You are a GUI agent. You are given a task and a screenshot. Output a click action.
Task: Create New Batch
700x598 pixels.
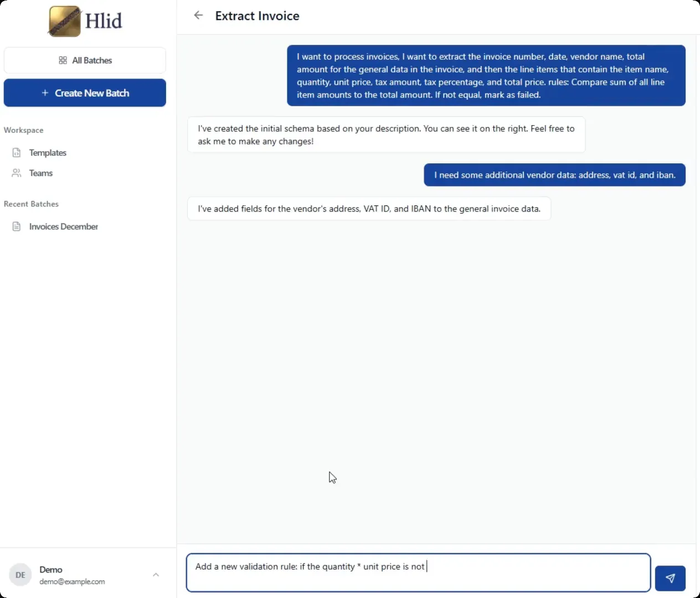pos(85,93)
